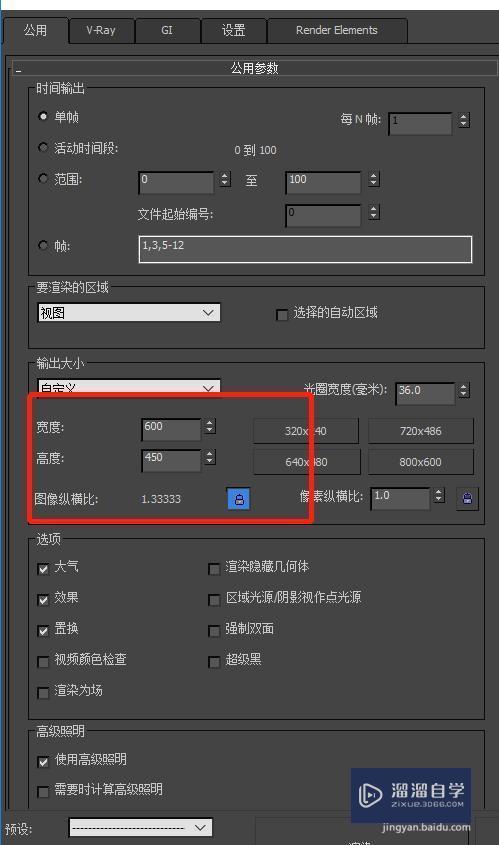The width and height of the screenshot is (499, 845).
Task: Toggle the image aspect ratio lock icon
Action: click(x=239, y=498)
